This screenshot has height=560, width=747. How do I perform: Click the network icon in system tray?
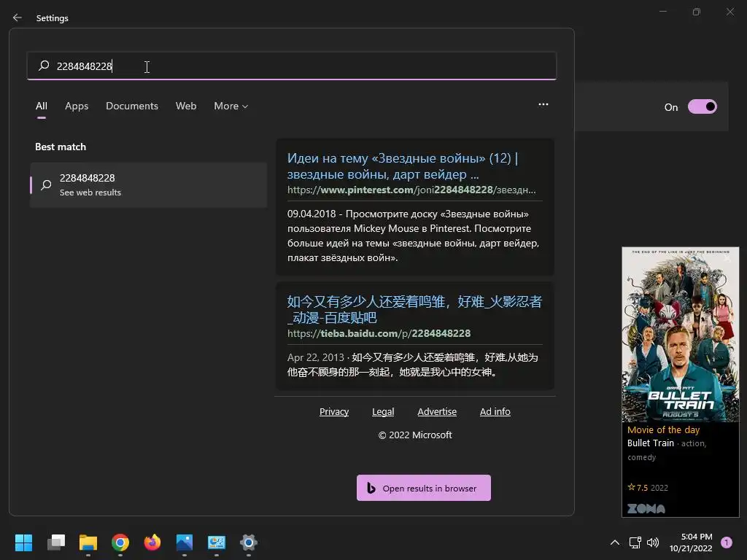tap(635, 542)
